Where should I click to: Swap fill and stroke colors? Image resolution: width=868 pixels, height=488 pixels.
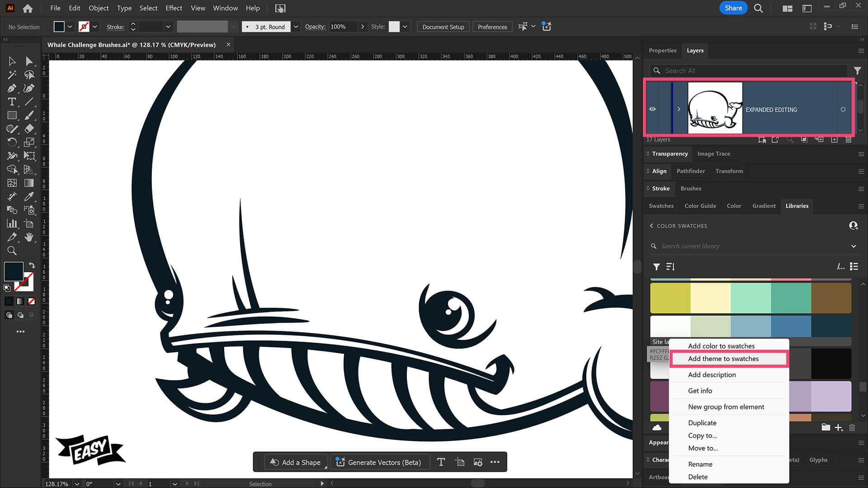pyautogui.click(x=32, y=265)
